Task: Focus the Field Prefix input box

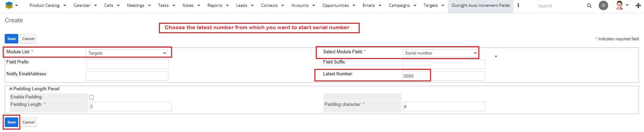Action: [x=127, y=64]
